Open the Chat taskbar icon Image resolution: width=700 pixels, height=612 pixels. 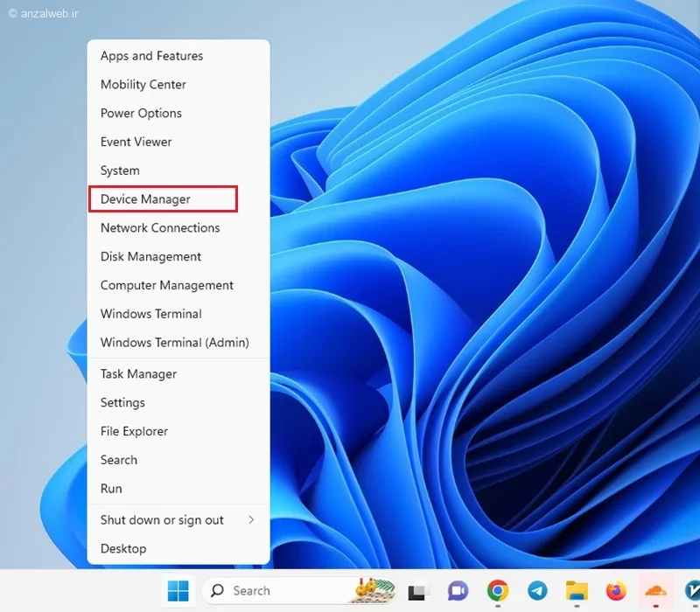[x=458, y=591]
